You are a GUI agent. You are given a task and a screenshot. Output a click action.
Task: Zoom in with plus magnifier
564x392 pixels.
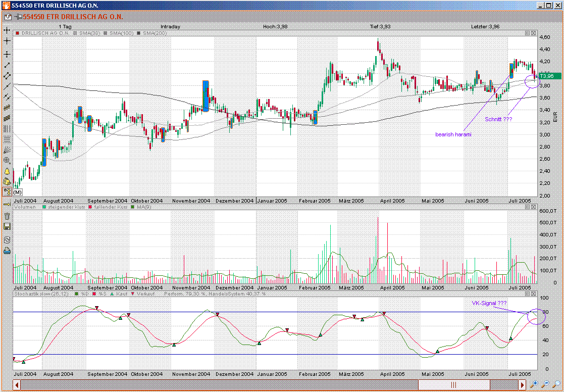point(534,384)
